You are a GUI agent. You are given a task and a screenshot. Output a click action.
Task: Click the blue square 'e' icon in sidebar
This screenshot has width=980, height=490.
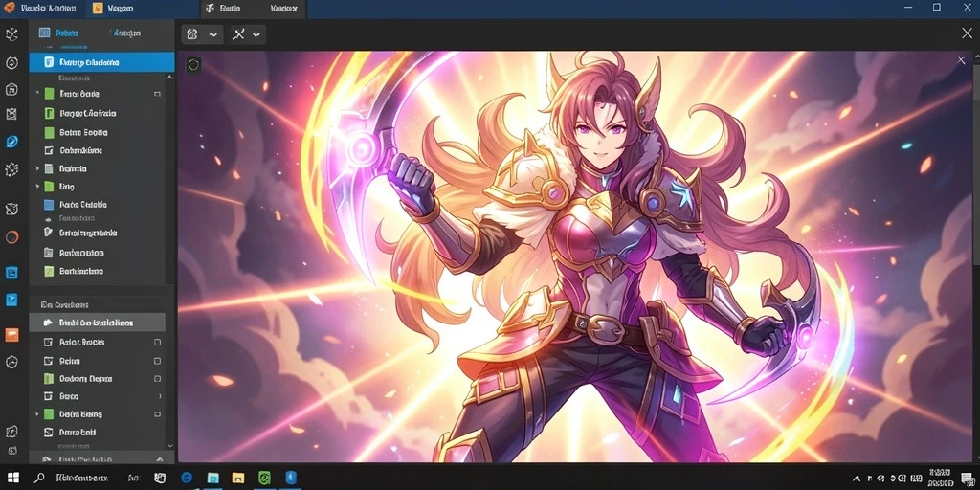11,273
